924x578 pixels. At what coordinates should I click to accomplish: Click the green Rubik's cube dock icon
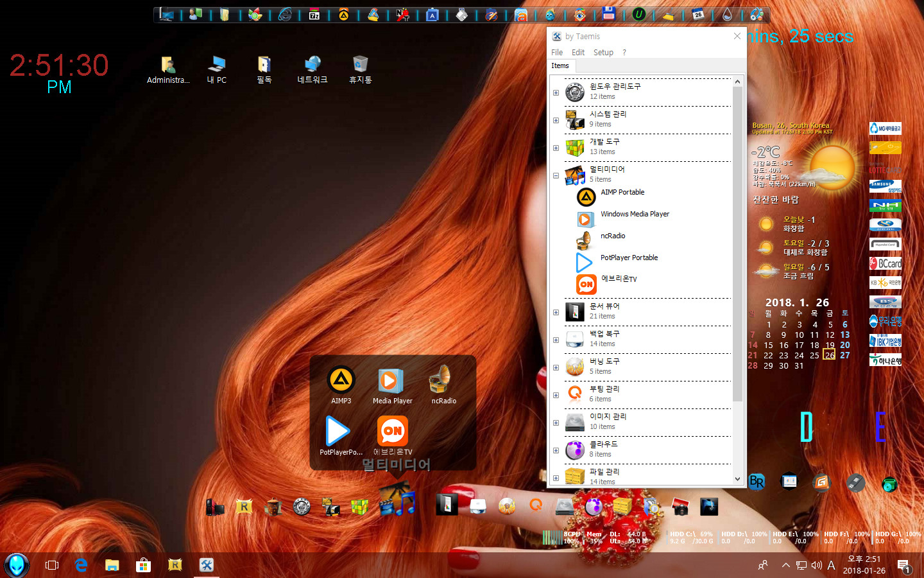[359, 507]
